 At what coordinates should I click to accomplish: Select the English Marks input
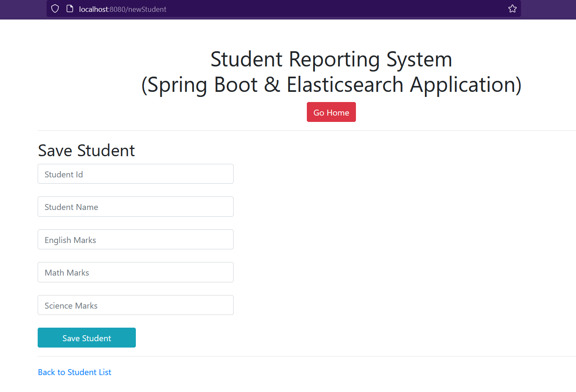[x=135, y=239]
